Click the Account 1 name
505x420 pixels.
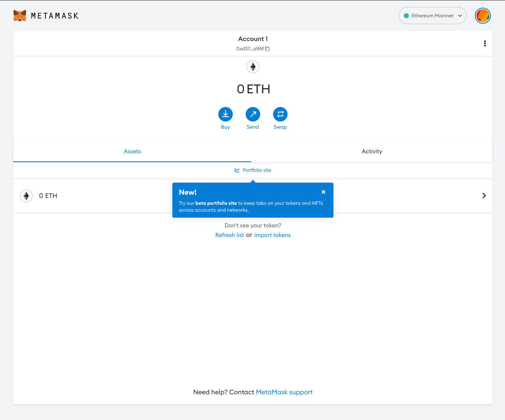pyautogui.click(x=252, y=39)
